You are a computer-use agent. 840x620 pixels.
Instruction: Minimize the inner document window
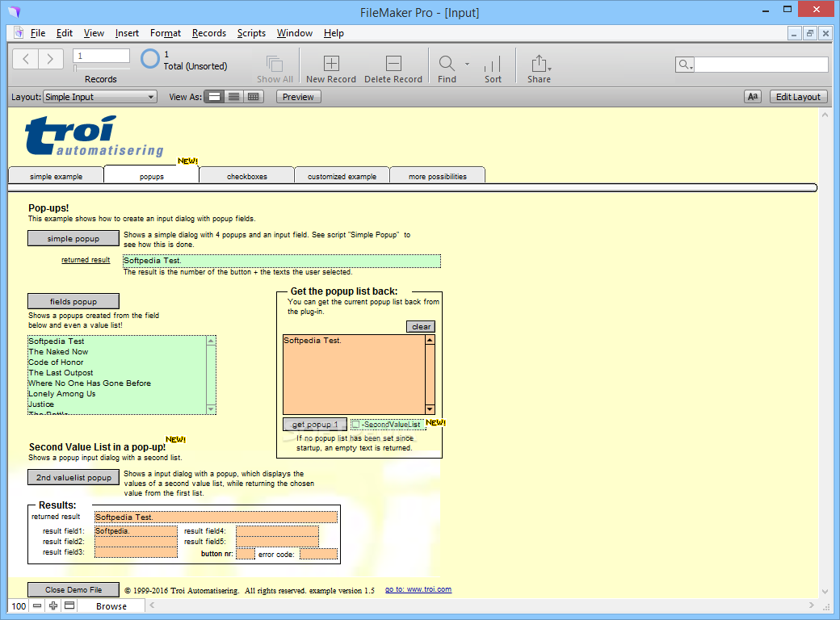[794, 33]
